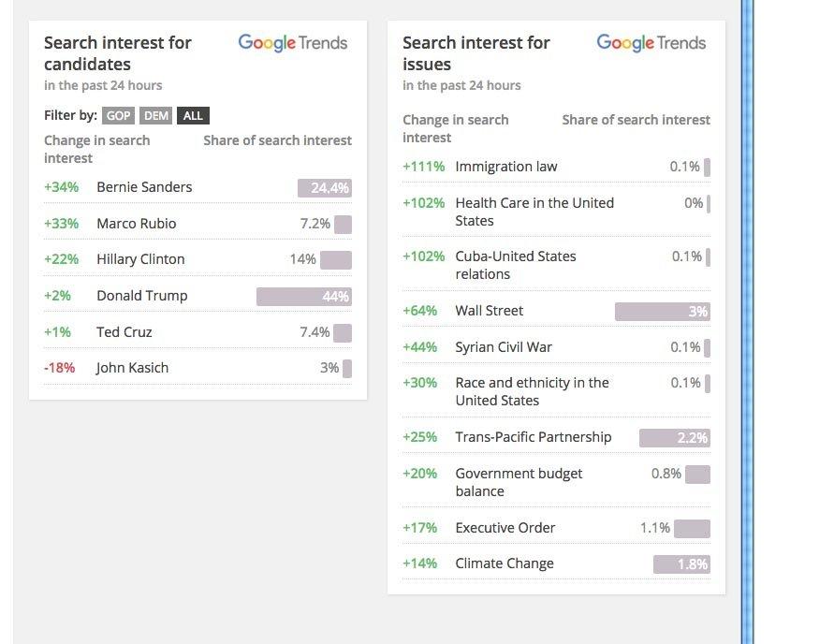The height and width of the screenshot is (644, 834).
Task: Click the Syrian Civil War issue
Action: [x=504, y=347]
